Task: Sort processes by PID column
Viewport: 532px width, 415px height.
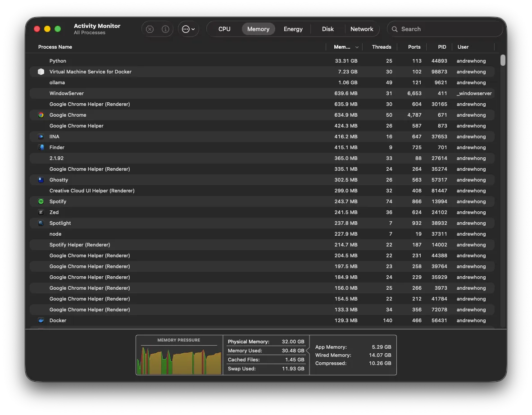Action: (442, 47)
